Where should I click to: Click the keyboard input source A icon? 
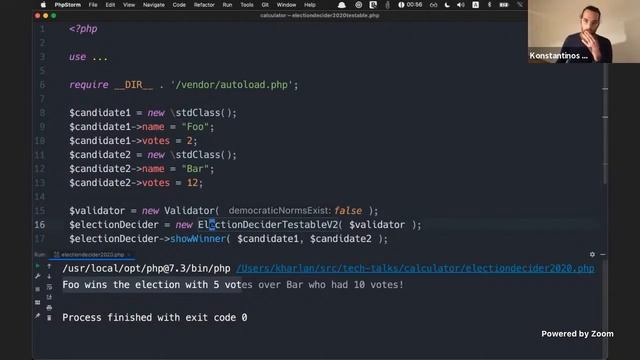pyautogui.click(x=476, y=5)
